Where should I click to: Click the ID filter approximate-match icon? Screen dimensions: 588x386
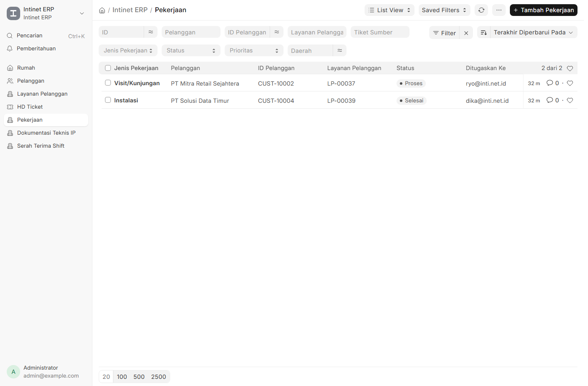[151, 32]
